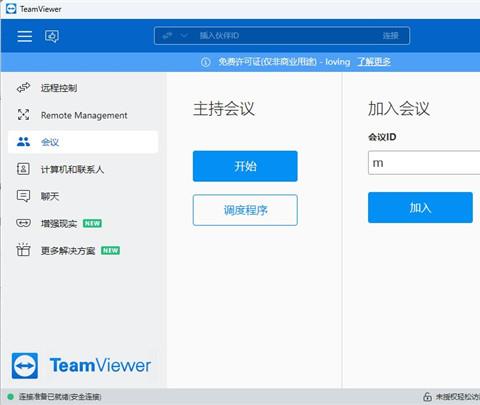This screenshot has height=405, width=480.
Task: Click the 加入会议 heading
Action: point(399,109)
